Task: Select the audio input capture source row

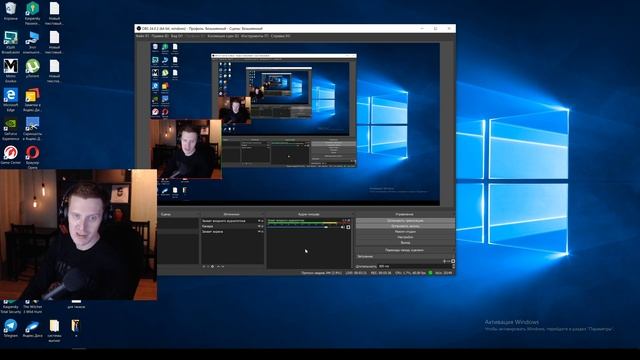Action: (232, 221)
